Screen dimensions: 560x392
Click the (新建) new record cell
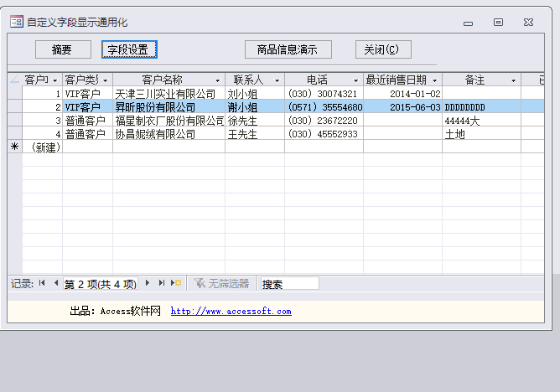[x=43, y=147]
